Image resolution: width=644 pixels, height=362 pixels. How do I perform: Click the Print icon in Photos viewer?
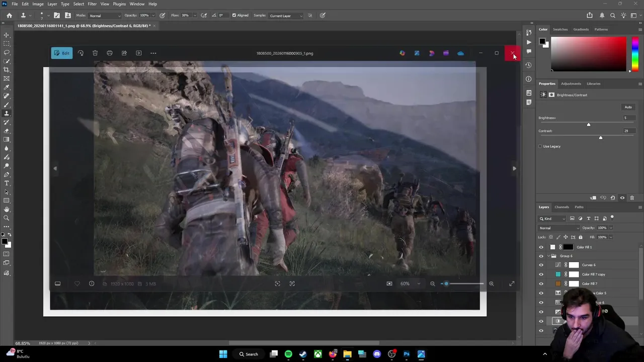109,53
